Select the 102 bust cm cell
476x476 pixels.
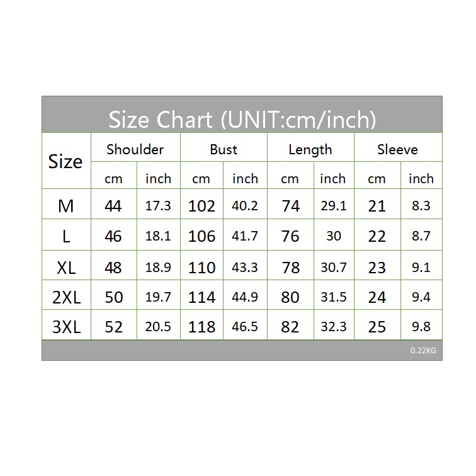coord(201,206)
